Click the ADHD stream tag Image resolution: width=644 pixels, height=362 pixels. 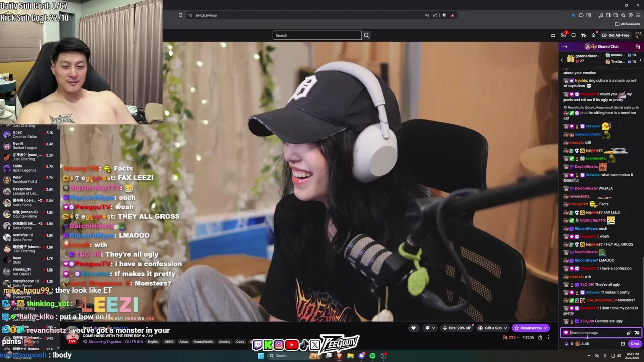click(x=169, y=342)
